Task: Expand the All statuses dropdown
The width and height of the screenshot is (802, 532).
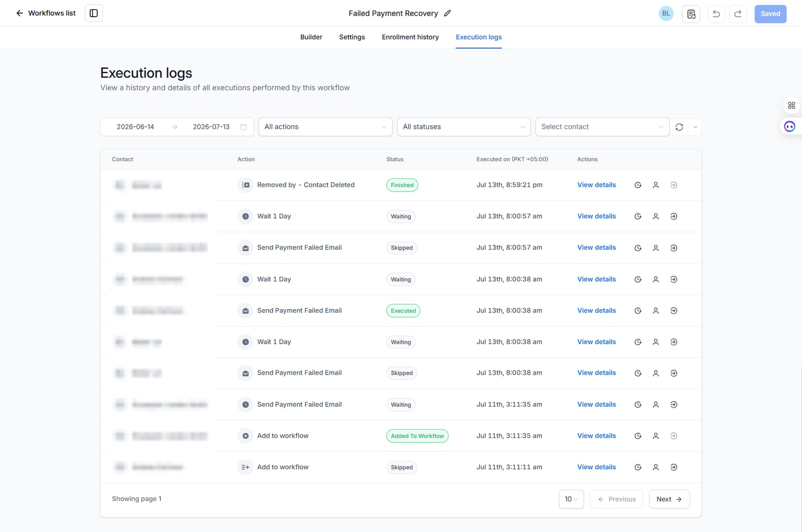Action: pyautogui.click(x=464, y=127)
